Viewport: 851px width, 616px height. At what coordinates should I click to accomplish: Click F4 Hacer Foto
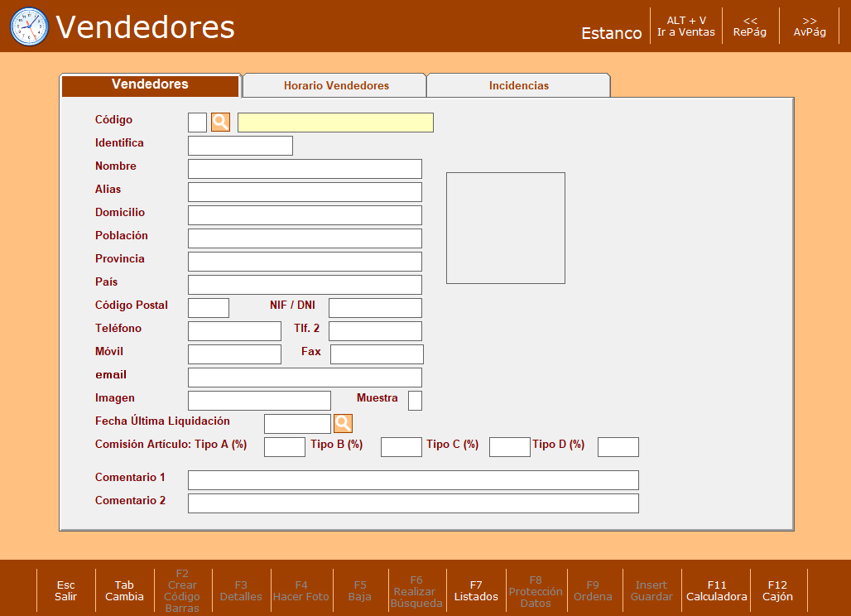pos(301,590)
